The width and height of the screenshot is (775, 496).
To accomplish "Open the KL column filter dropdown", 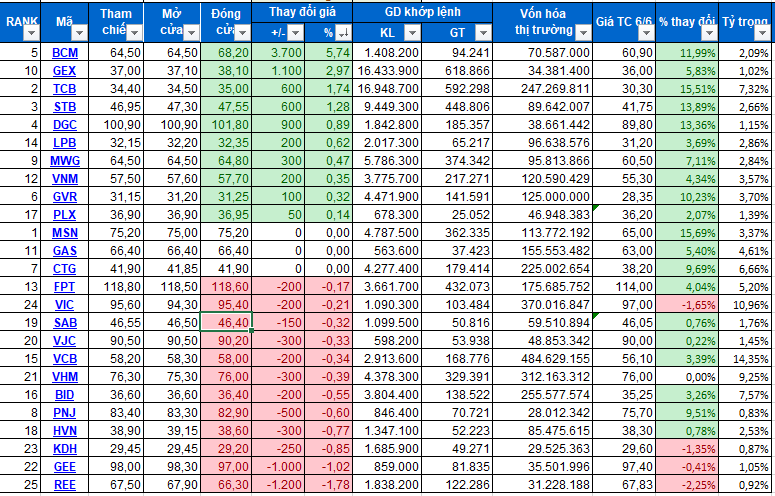I will pos(412,33).
